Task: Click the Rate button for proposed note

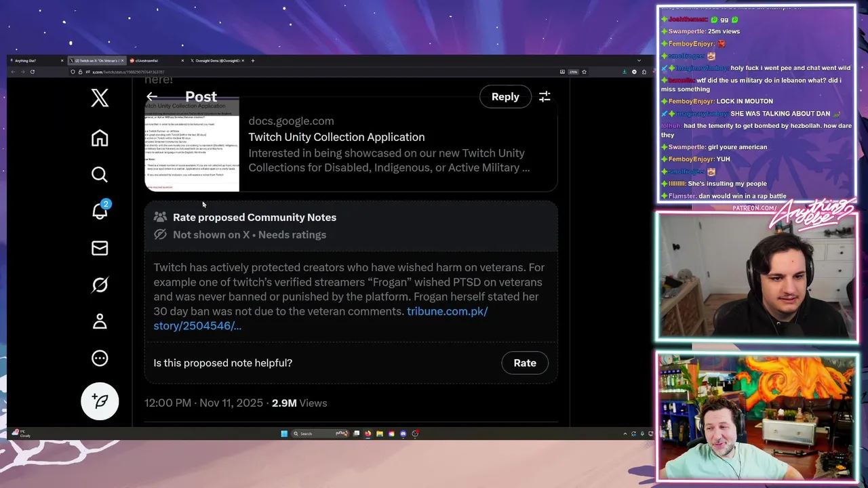Action: click(x=525, y=363)
